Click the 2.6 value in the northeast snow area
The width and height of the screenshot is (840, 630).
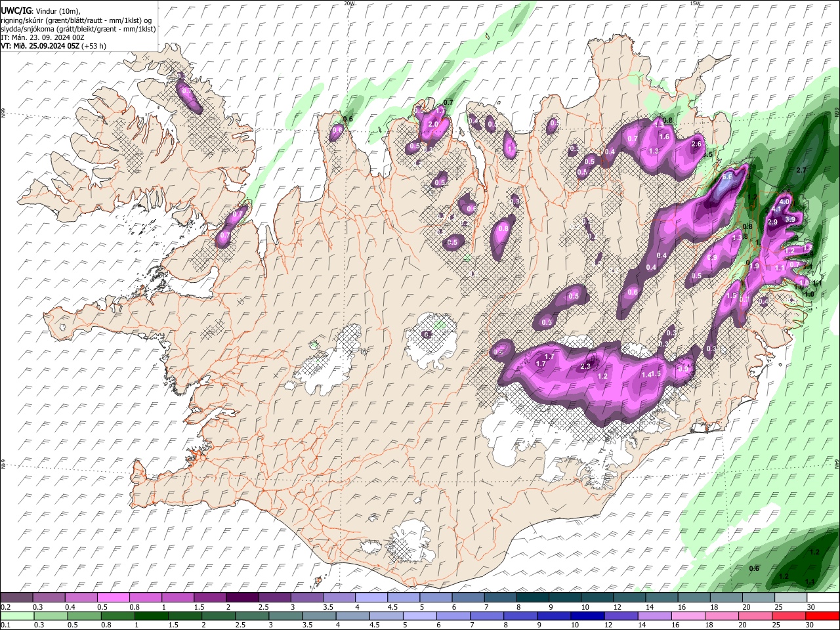(697, 144)
